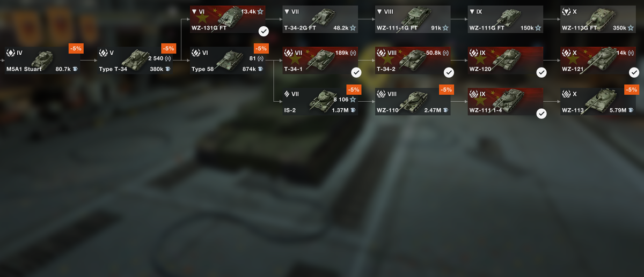Image resolution: width=644 pixels, height=277 pixels.
Task: Open the Type T-34 tank node
Action: tap(136, 61)
